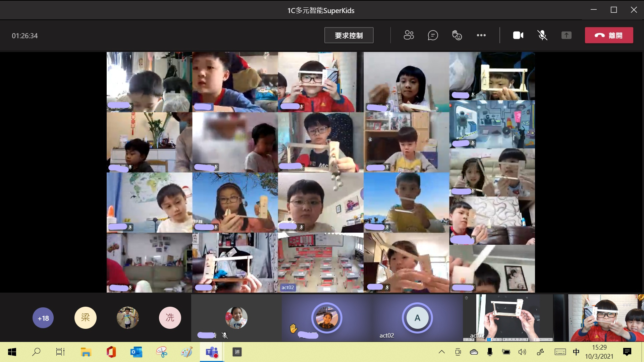Open the more actions ellipsis menu
This screenshot has height=362, width=644.
481,35
